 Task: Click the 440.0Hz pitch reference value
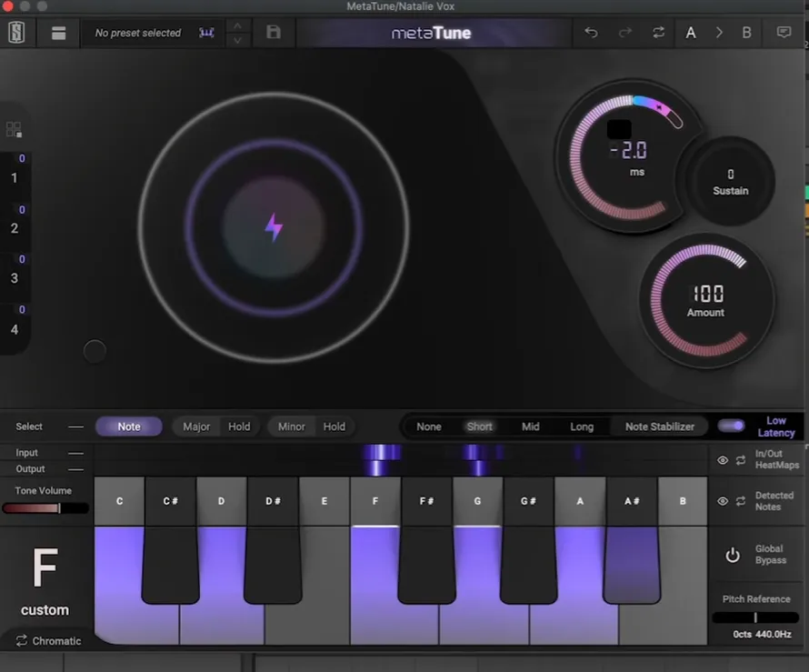(x=773, y=634)
